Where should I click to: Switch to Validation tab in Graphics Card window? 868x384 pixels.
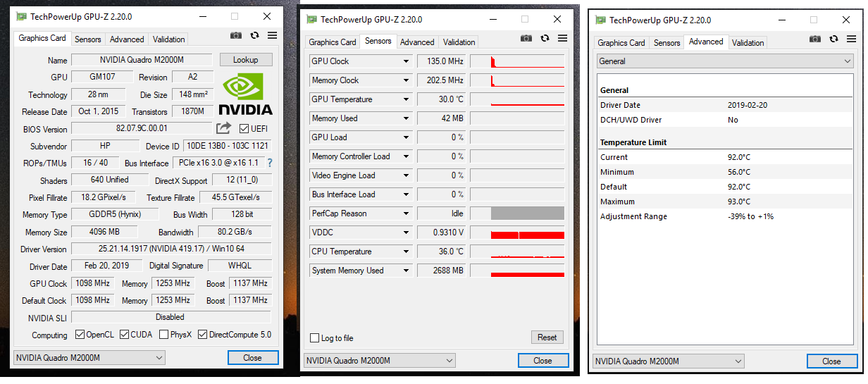169,39
